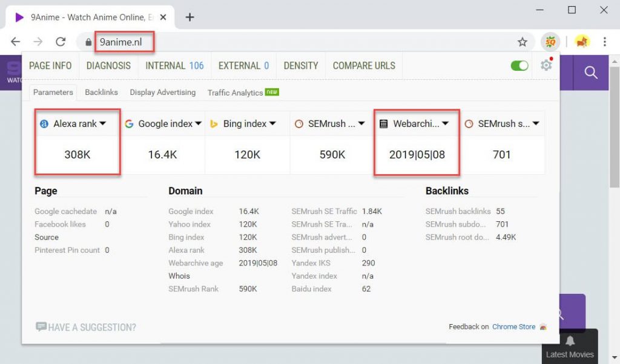
Task: Open the PAGE INFO tab
Action: tap(50, 65)
